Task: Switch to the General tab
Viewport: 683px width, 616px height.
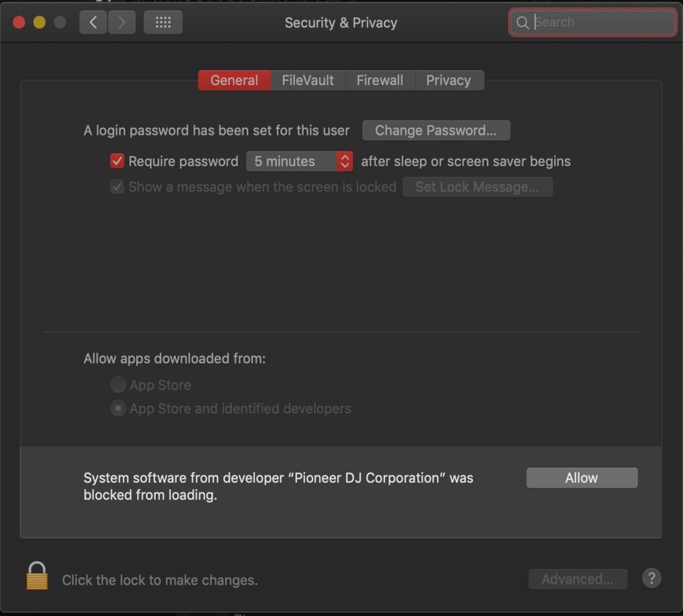Action: point(234,80)
